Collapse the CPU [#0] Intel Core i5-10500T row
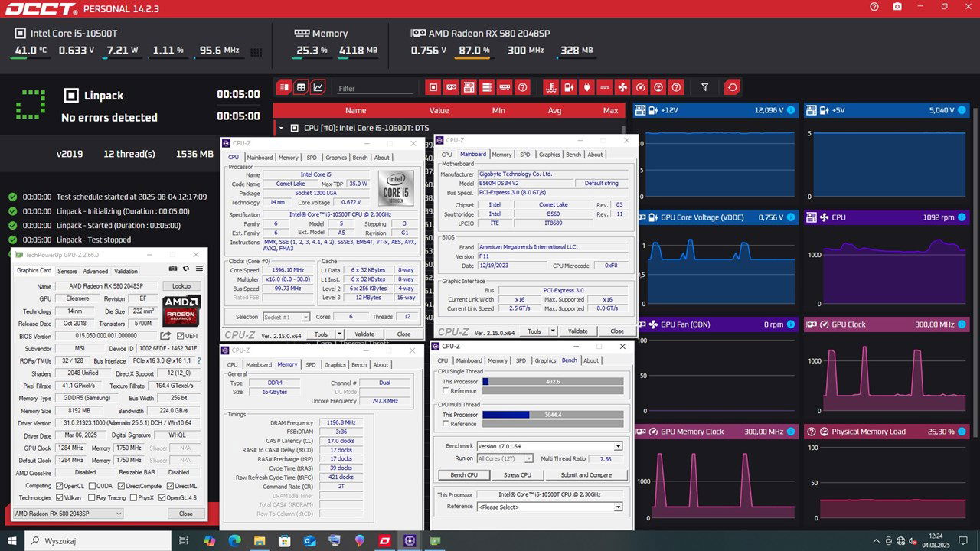Screen dimensions: 980x551 pyautogui.click(x=281, y=128)
